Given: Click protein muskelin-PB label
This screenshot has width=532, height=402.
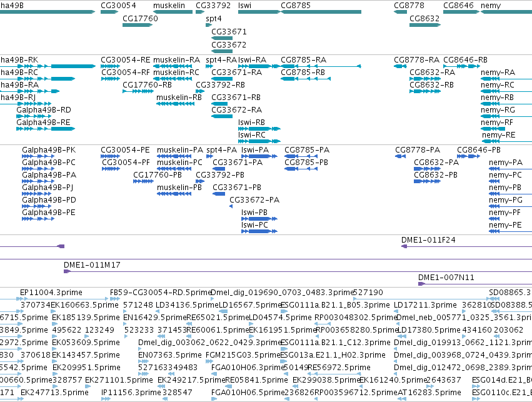Looking at the screenshot, I should point(179,188).
